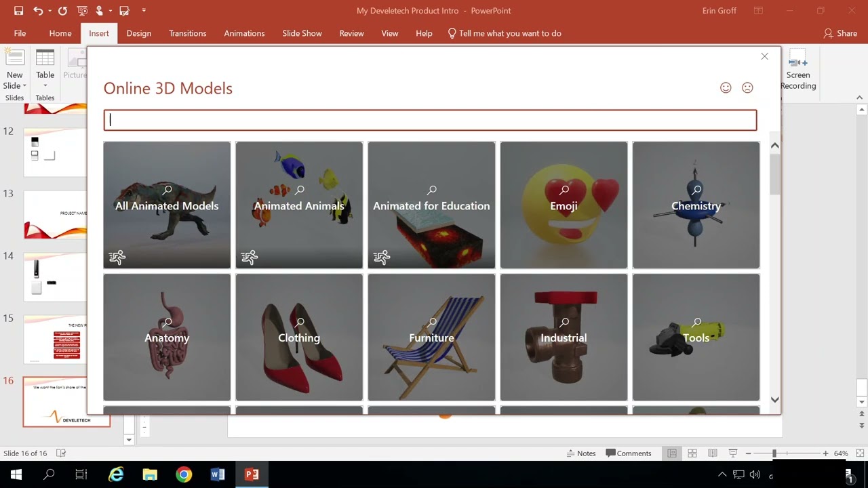This screenshot has width=868, height=488.
Task: Select the Review tab
Action: pyautogui.click(x=351, y=33)
